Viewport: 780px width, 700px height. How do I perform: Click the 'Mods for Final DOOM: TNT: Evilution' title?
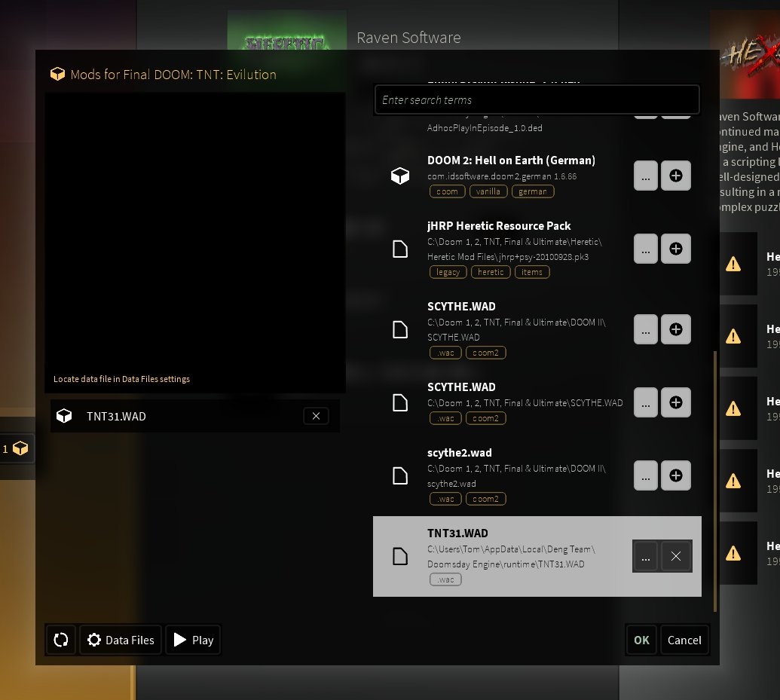pyautogui.click(x=173, y=75)
